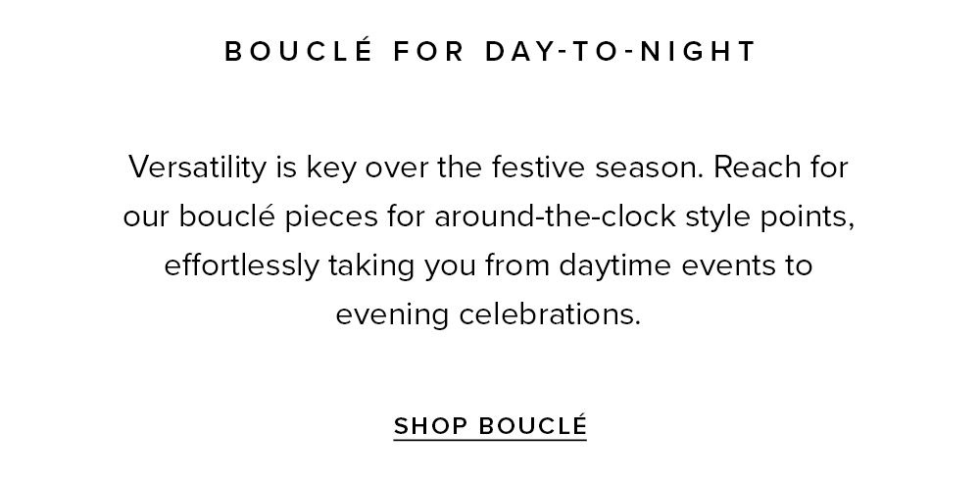
Task: Click the word key in the first line
Action: point(330,169)
